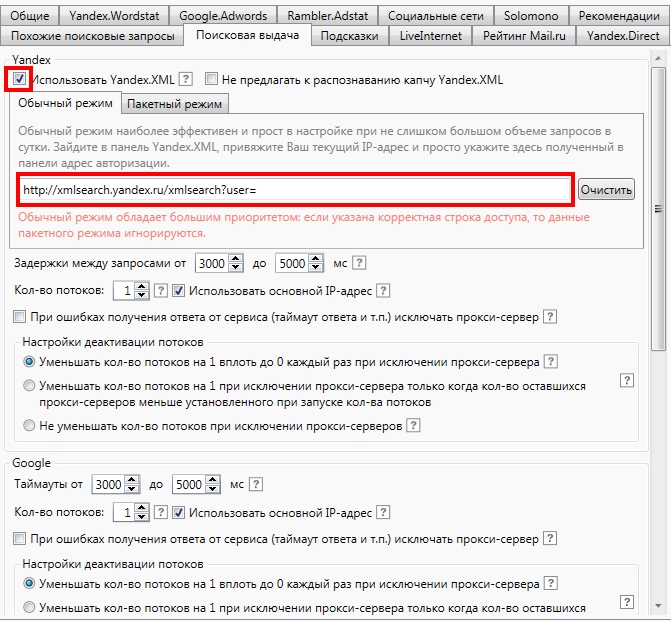Decrease Google maximum timeout with down arrow

(x=212, y=489)
